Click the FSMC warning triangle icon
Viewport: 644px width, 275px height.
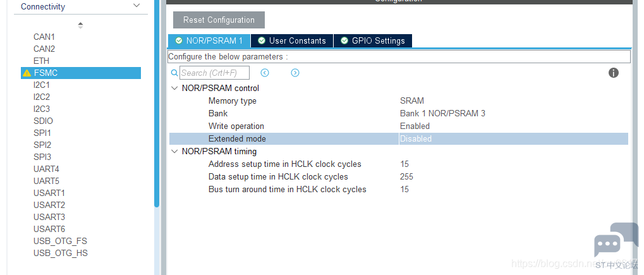[x=27, y=73]
